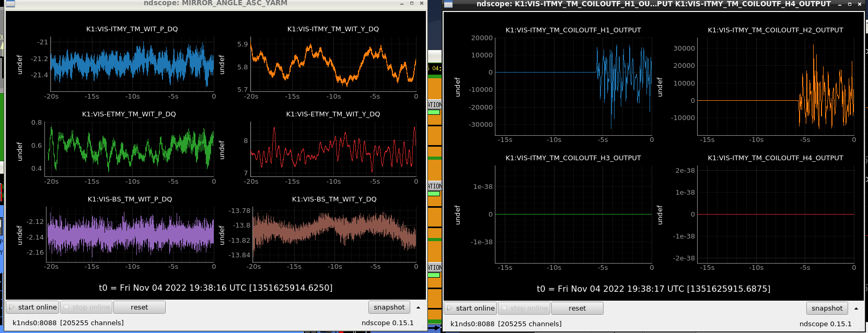
Task: Expand snapshot options arrow in MIRROR_ANGLE window
Action: (418, 307)
